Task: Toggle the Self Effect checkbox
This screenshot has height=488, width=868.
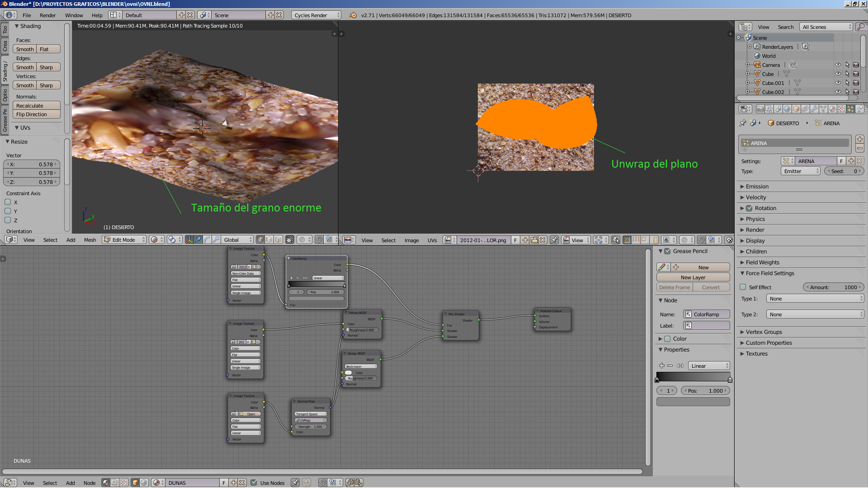Action: pyautogui.click(x=743, y=287)
